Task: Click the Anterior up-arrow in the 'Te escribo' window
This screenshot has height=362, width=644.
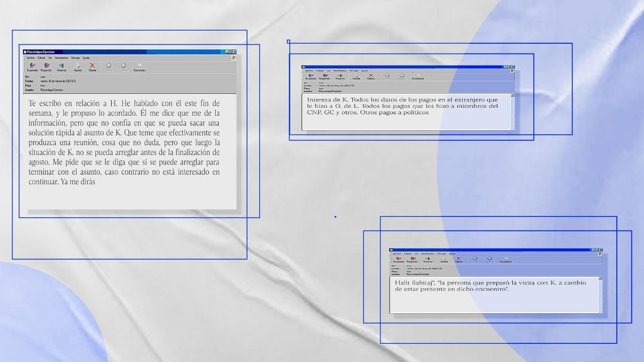Action: tap(108, 67)
